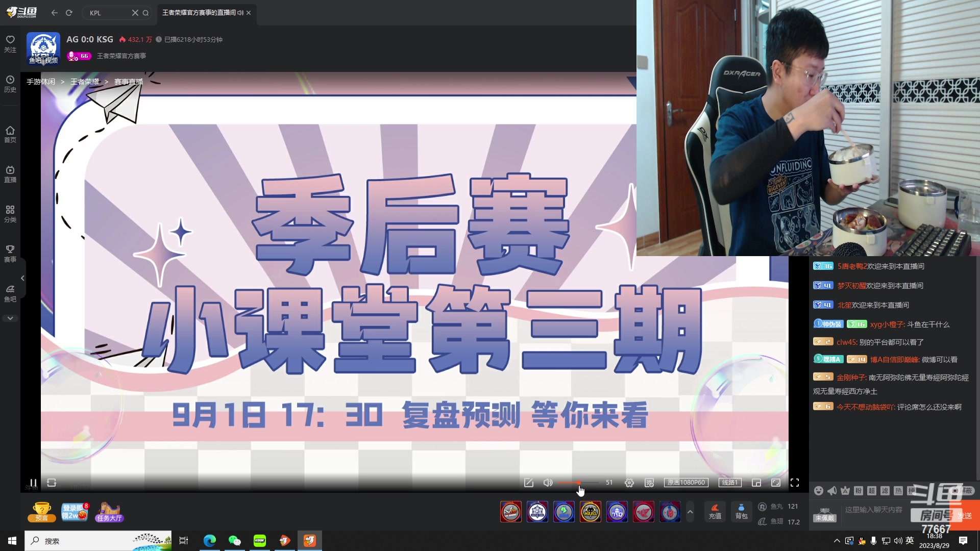Launch Microsoft Edge from the taskbar
980x551 pixels.
tap(209, 541)
